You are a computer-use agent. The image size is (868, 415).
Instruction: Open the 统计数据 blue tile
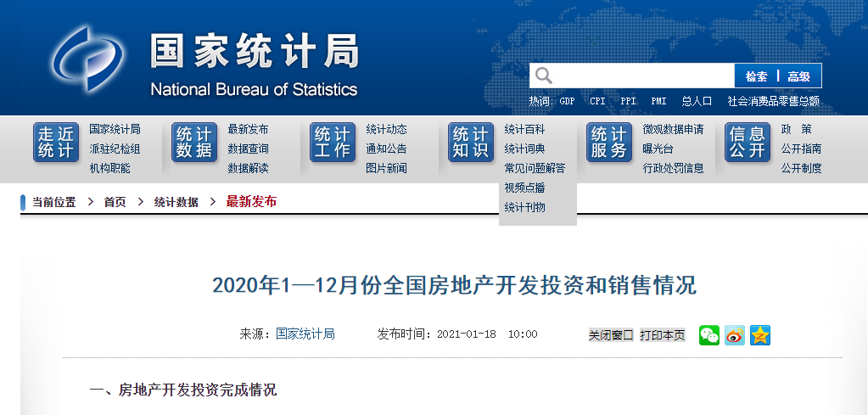(194, 143)
